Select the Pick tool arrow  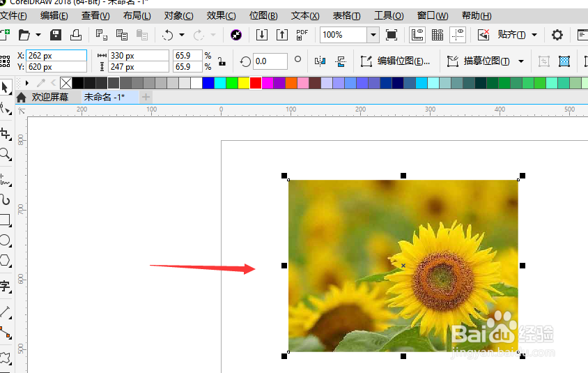tap(6, 88)
